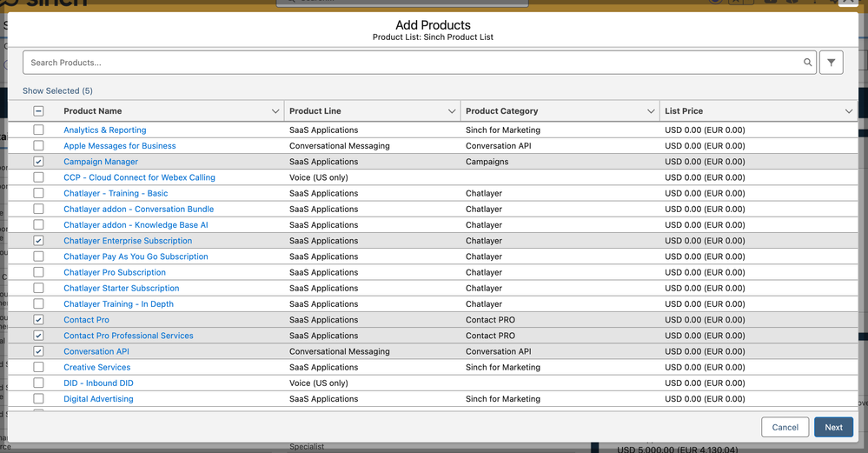The image size is (868, 453).
Task: Tick the Creative Services checkbox
Action: tap(38, 367)
